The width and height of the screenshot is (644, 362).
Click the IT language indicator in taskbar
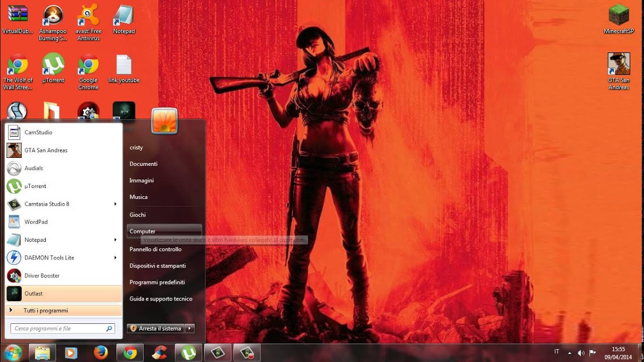(x=556, y=352)
